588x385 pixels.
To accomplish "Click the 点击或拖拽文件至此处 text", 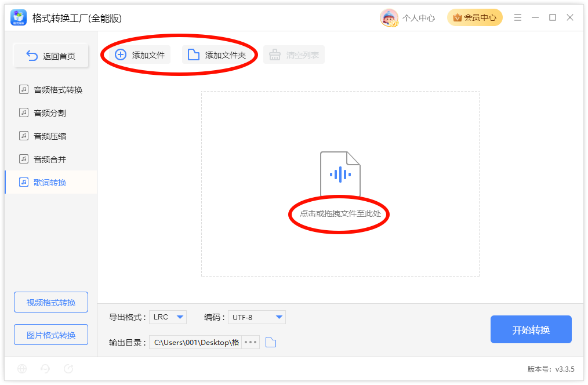I will click(340, 214).
